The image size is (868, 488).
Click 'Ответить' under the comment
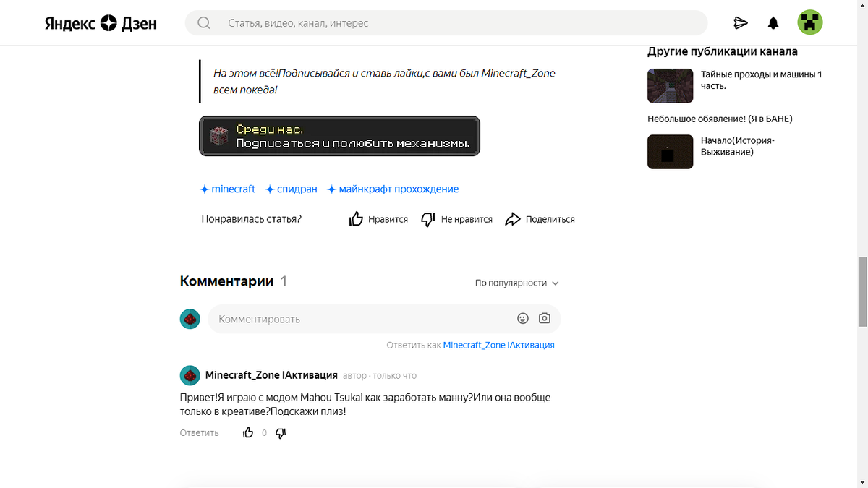click(x=199, y=433)
